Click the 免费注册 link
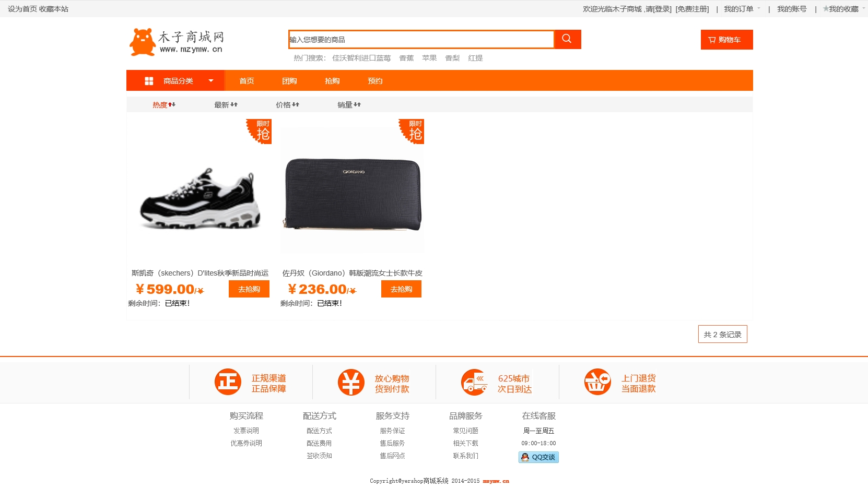This screenshot has height=488, width=868. point(692,9)
